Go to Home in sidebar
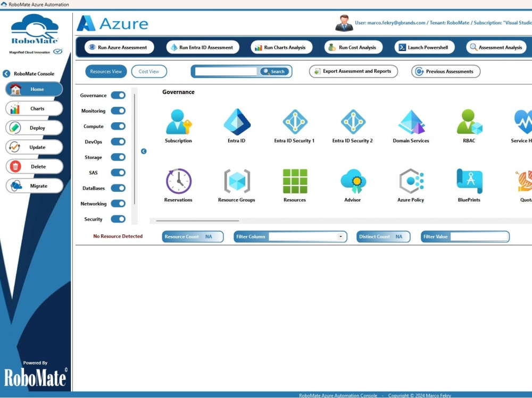Viewport: 532px width, 398px height. tap(34, 89)
